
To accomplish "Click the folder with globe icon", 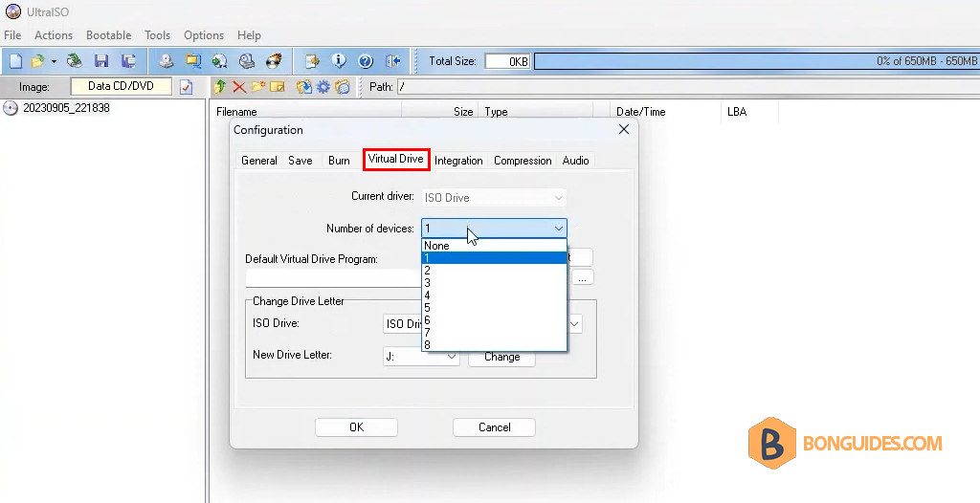I will pos(343,87).
